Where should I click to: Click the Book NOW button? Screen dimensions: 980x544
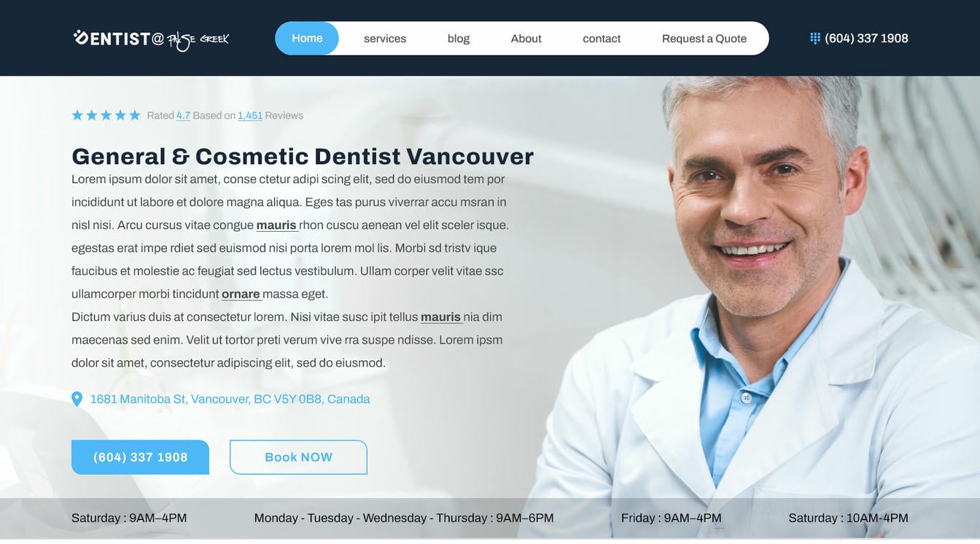tap(298, 457)
